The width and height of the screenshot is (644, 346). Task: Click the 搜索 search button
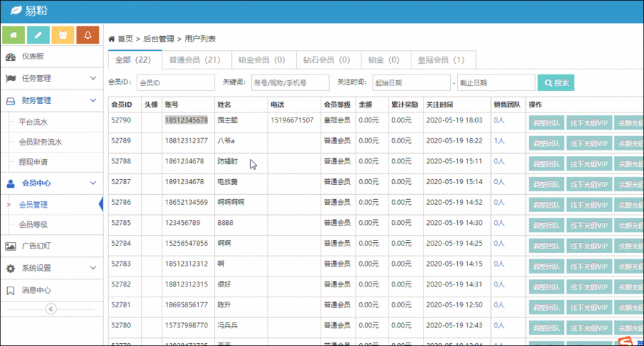click(x=556, y=83)
